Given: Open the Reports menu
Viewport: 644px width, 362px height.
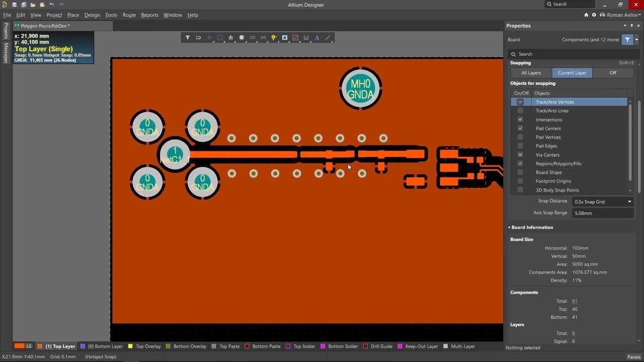Looking at the screenshot, I should (x=149, y=15).
